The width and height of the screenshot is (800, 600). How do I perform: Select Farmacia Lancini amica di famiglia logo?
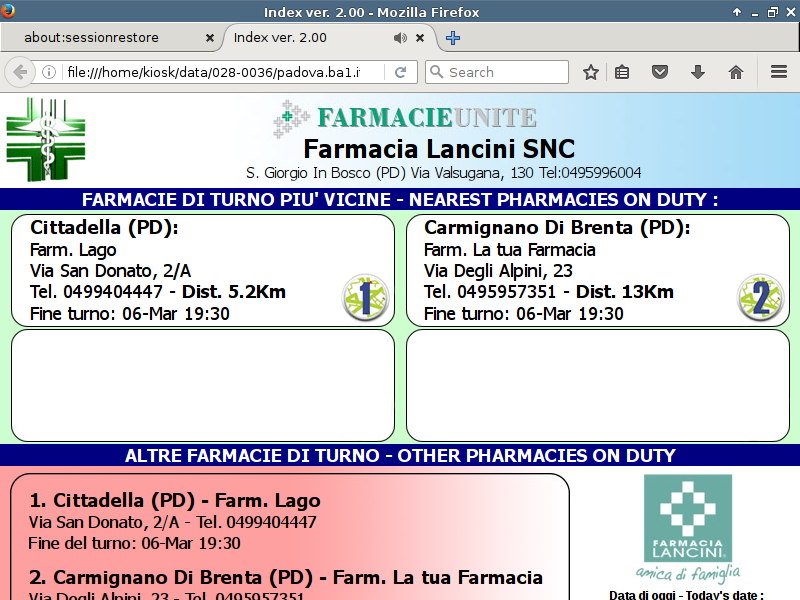[686, 528]
